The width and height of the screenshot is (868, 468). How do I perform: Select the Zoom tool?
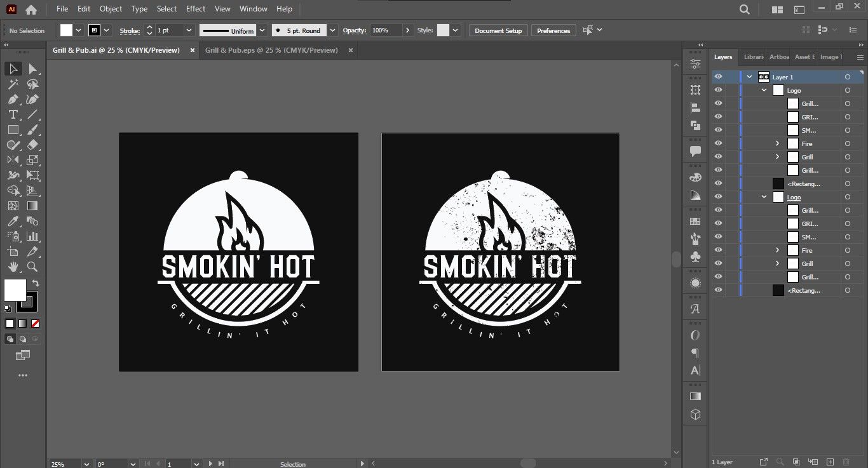[32, 267]
